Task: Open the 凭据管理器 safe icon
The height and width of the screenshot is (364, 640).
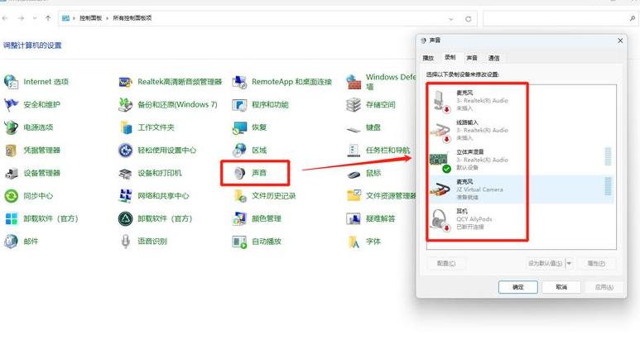Action: coord(11,151)
